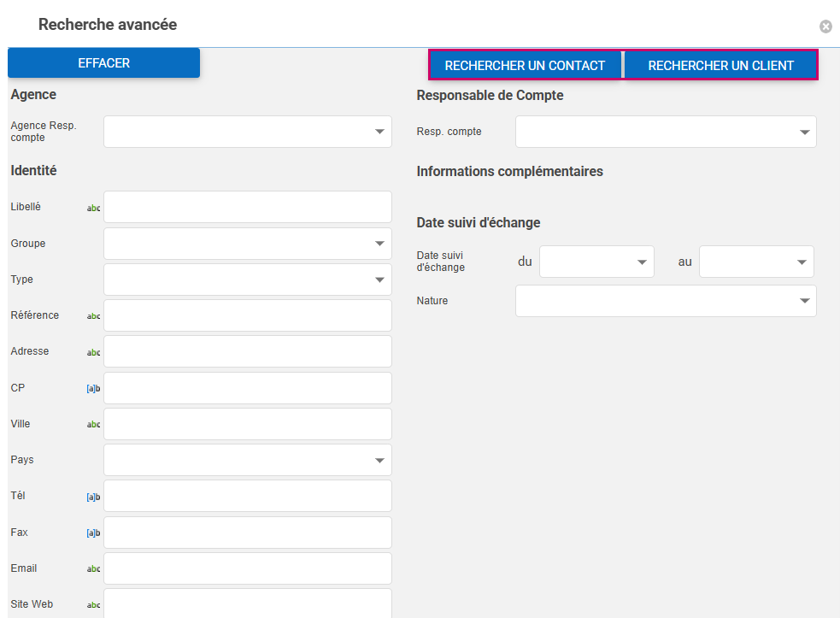Click the [a]b icon beside CP
Image resolution: width=840 pixels, height=618 pixels.
point(93,388)
